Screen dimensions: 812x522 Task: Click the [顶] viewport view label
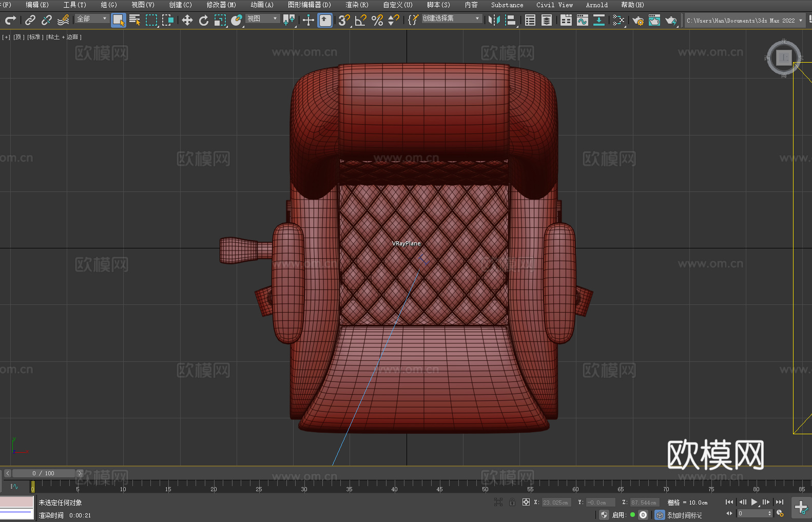coord(18,37)
